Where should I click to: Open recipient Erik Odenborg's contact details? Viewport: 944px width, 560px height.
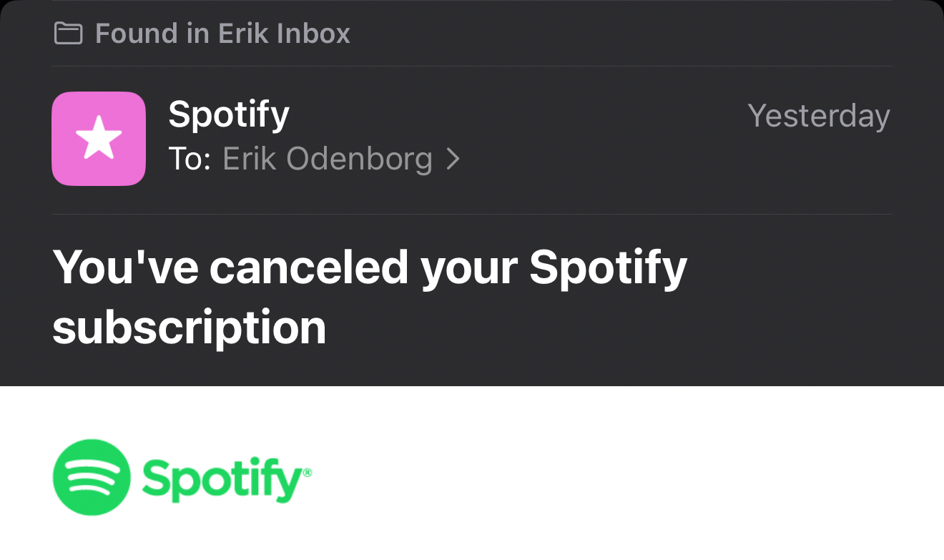[327, 159]
